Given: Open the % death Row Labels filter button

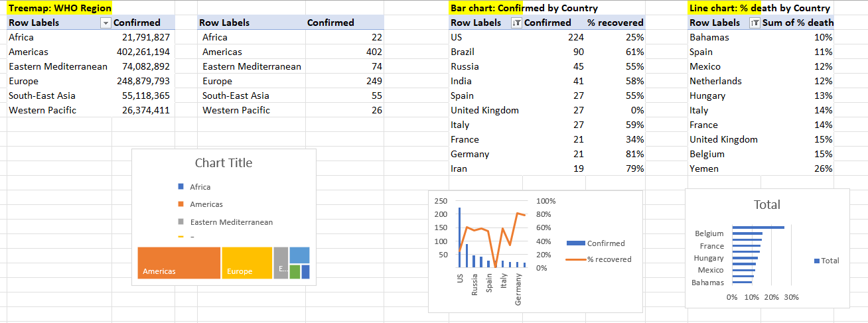Looking at the screenshot, I should click(x=753, y=23).
